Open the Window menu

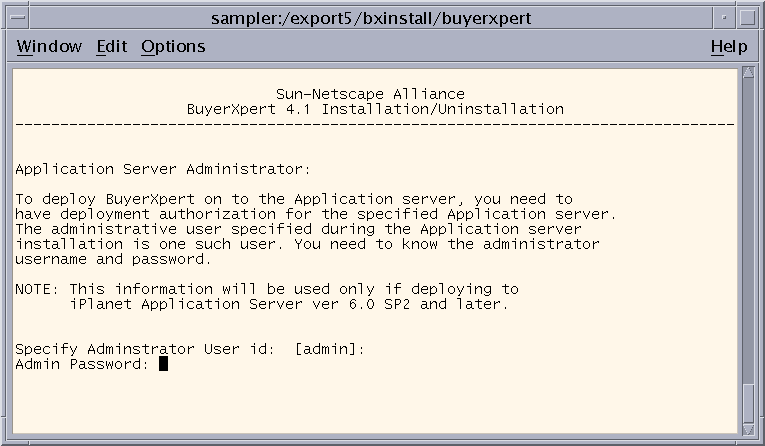(x=49, y=46)
